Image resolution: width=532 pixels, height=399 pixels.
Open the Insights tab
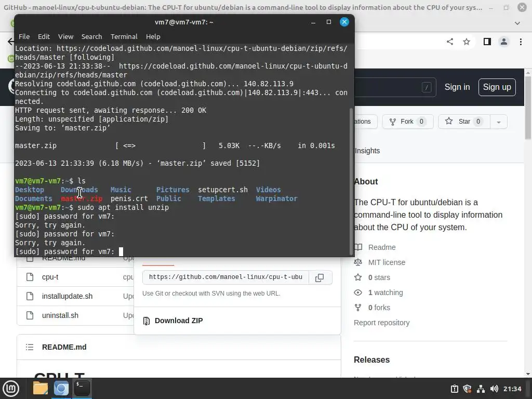367,151
